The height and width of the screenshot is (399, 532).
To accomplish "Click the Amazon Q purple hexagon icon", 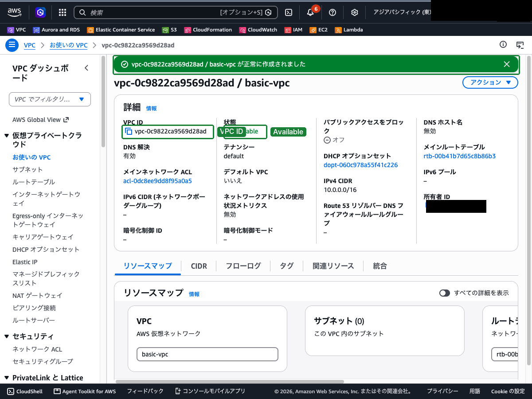I will pyautogui.click(x=40, y=12).
